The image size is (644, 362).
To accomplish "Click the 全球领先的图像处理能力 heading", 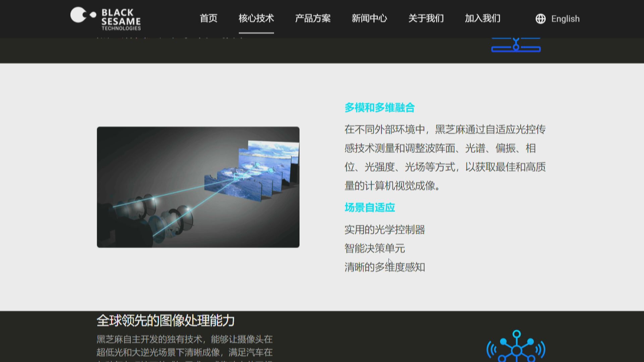I will [165, 321].
